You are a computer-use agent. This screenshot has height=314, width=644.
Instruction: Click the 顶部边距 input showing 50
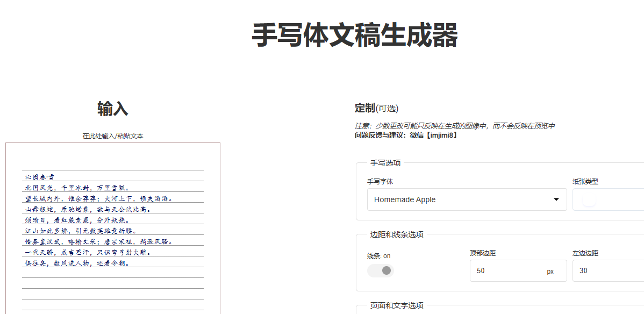click(x=505, y=271)
